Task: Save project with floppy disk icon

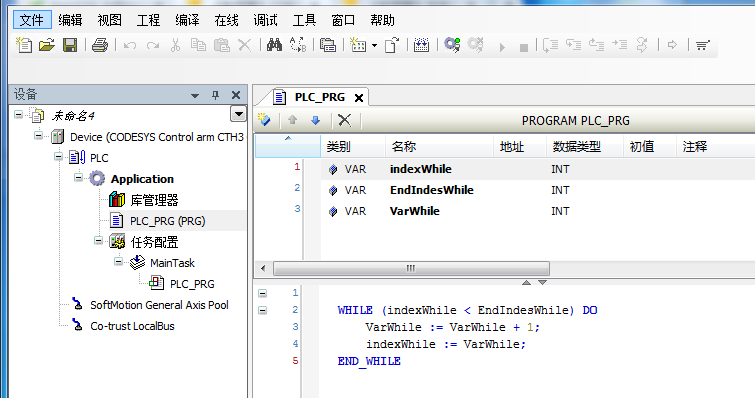Action: [70, 45]
